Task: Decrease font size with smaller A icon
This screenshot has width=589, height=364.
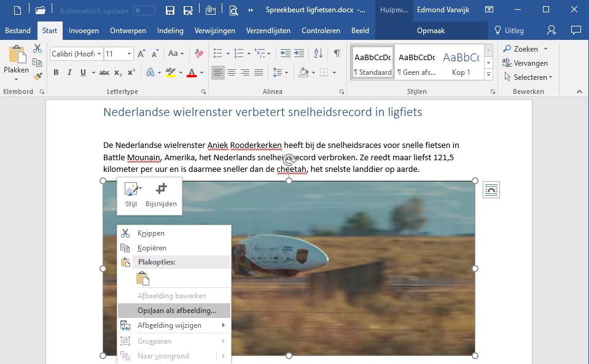Action: (x=155, y=53)
